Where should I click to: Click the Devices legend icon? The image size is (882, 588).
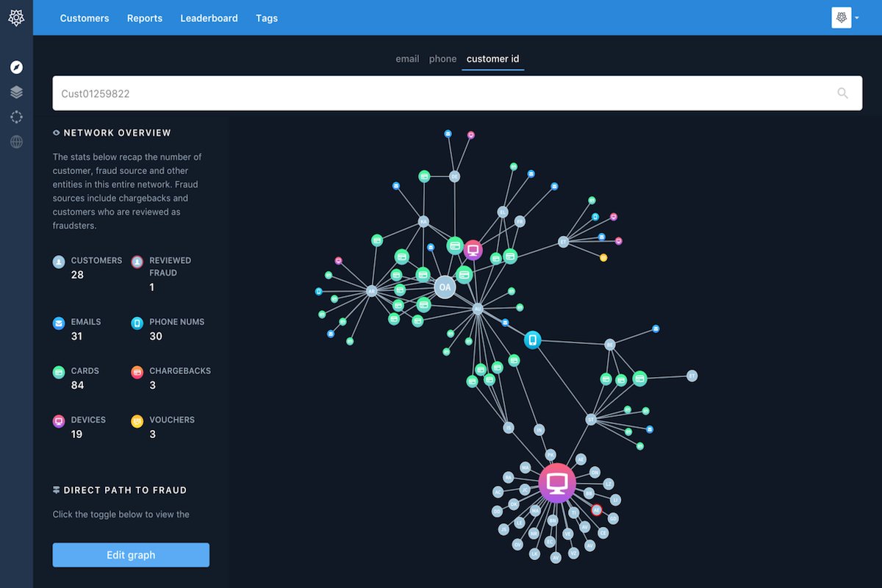[x=59, y=421]
